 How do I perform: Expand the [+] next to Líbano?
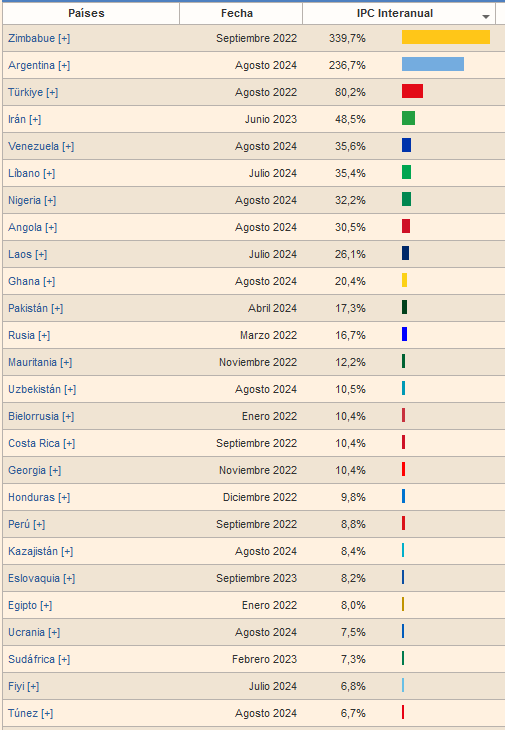click(x=49, y=173)
